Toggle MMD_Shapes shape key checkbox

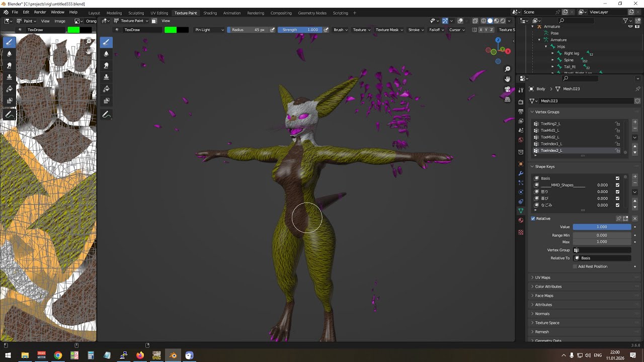(617, 185)
